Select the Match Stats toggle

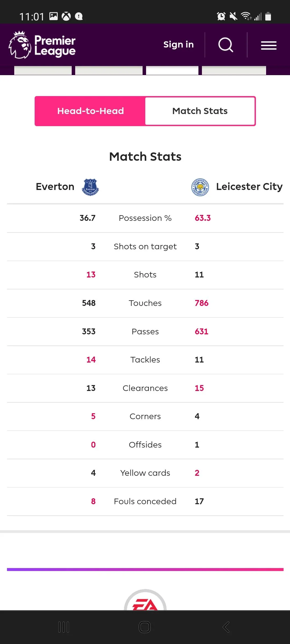[x=200, y=111]
